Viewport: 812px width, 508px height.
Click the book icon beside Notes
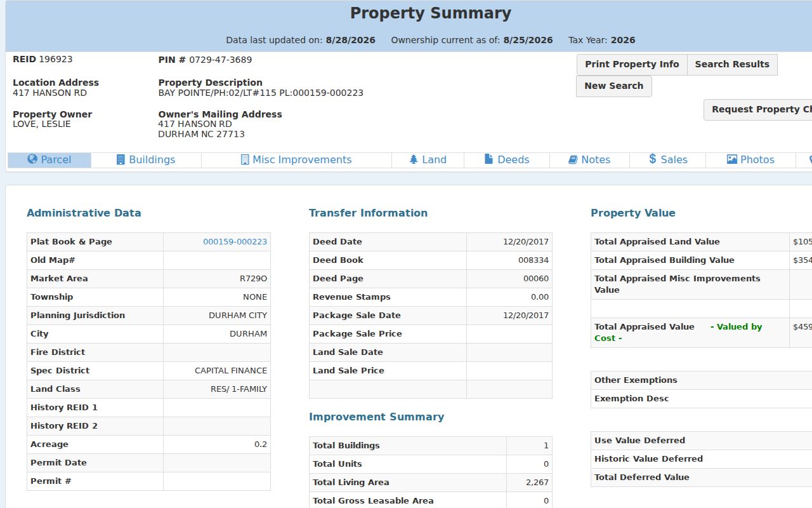[573, 159]
